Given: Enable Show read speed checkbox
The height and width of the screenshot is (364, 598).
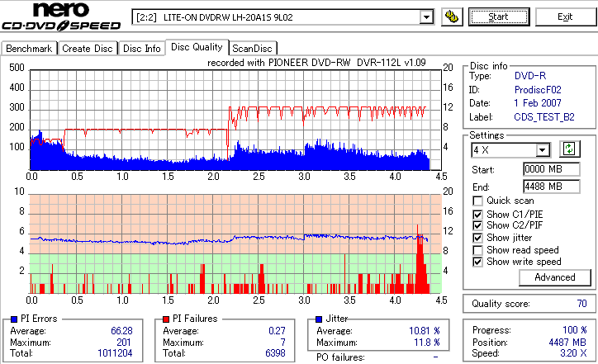Looking at the screenshot, I should (477, 250).
